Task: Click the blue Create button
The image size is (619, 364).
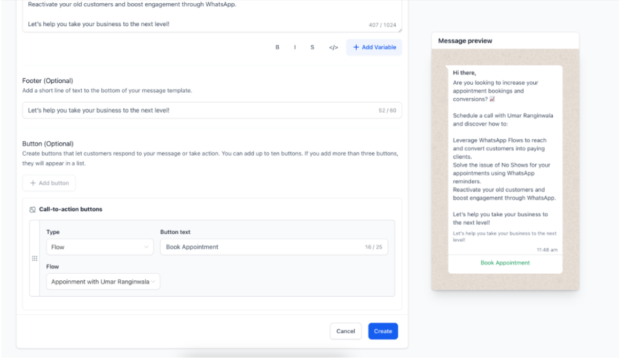Action: click(383, 331)
